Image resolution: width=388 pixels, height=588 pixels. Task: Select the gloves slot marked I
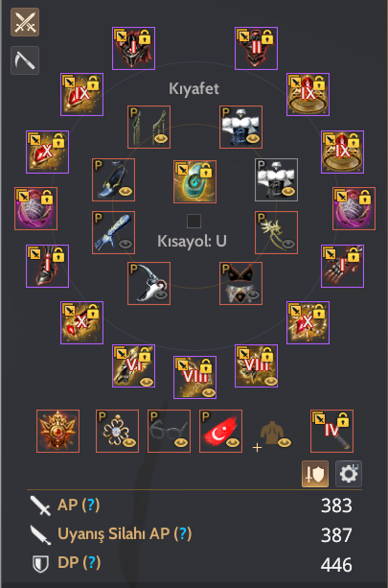342,267
